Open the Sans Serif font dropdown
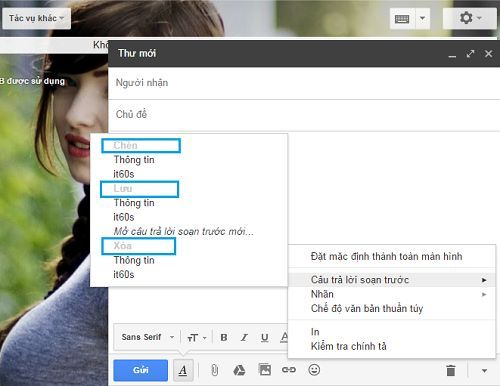This screenshot has width=500, height=386. tap(148, 337)
